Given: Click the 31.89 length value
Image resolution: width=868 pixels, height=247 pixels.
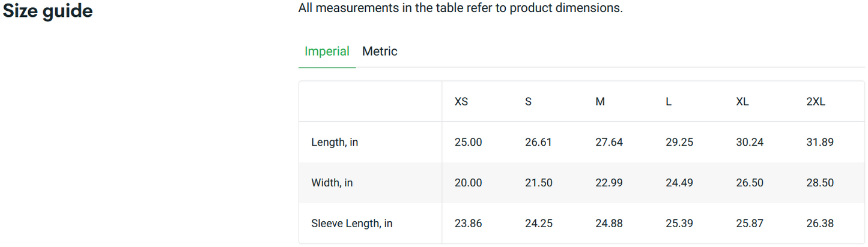Looking at the screenshot, I should [x=820, y=143].
